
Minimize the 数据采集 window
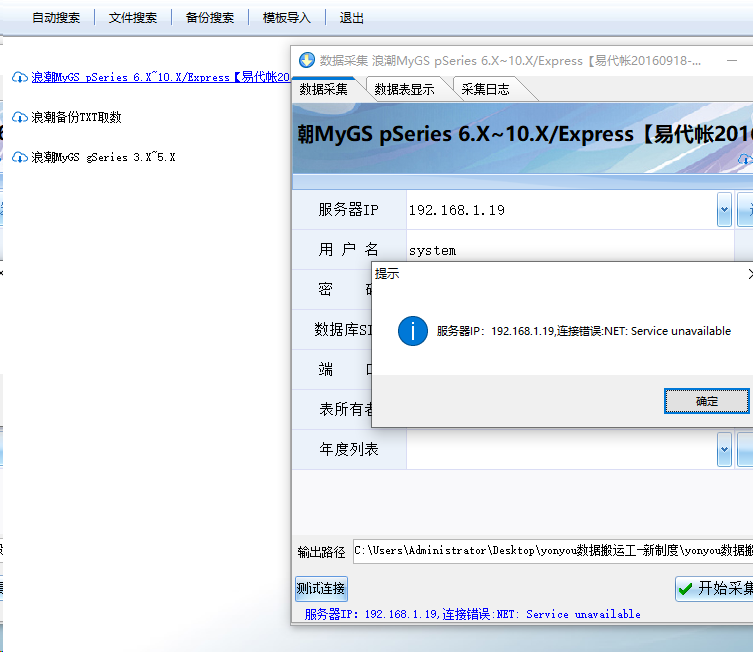(732, 60)
